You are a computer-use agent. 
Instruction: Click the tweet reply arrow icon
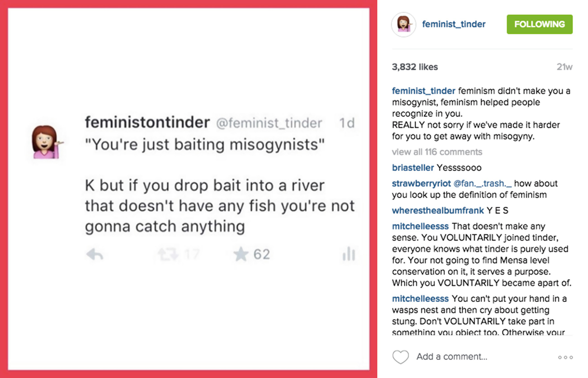95,255
